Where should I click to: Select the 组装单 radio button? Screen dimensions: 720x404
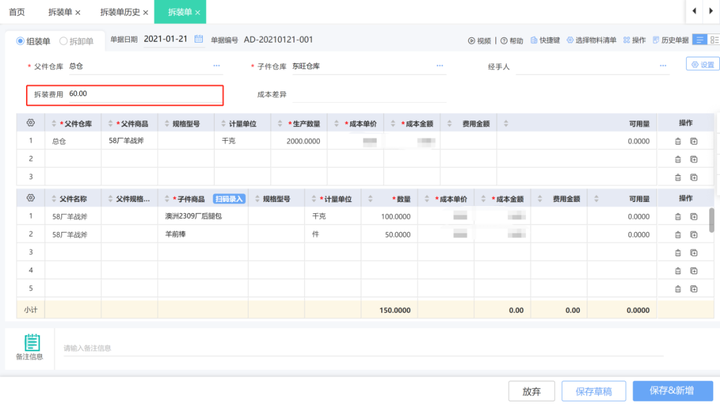point(20,41)
